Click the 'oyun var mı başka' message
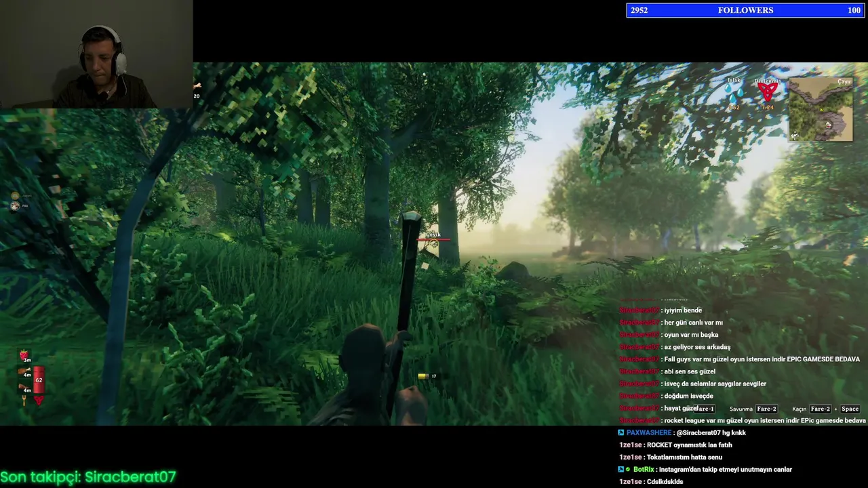The height and width of the screenshot is (488, 868). (691, 335)
